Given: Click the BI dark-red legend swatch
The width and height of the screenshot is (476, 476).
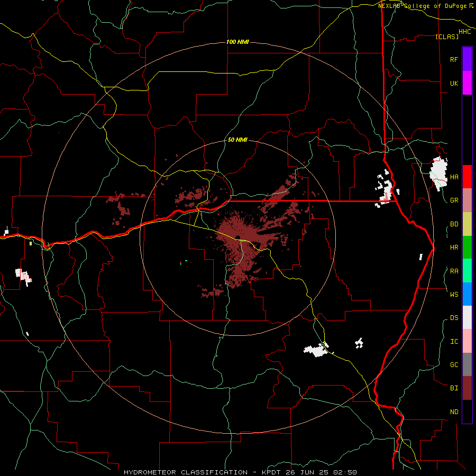Looking at the screenshot, I should coord(467,388).
